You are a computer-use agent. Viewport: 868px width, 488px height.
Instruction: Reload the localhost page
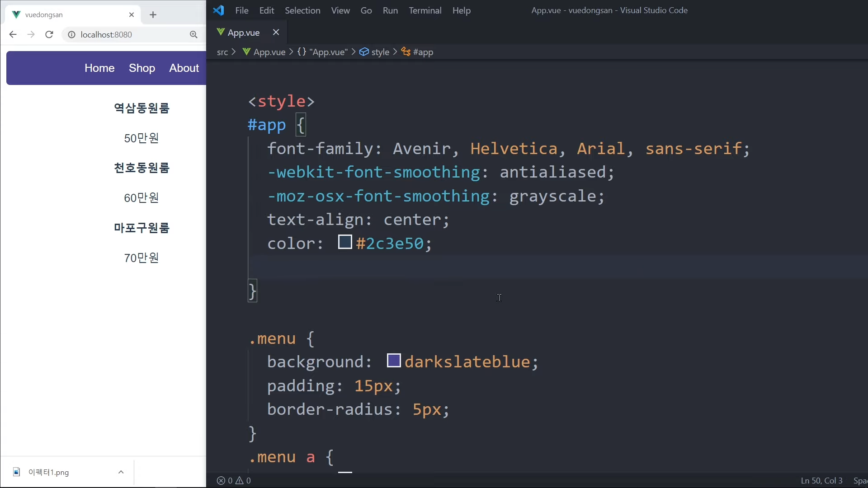[x=49, y=34]
